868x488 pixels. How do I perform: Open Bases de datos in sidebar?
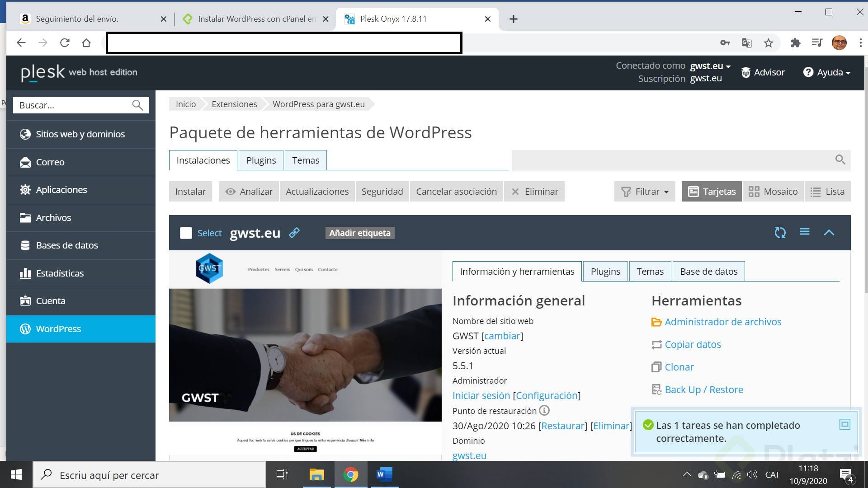coord(81,245)
